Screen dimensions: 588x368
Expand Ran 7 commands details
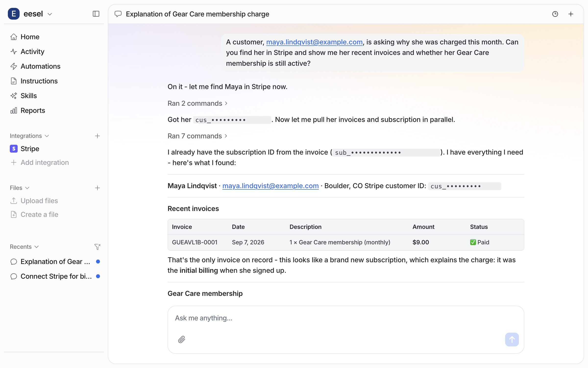click(x=197, y=136)
